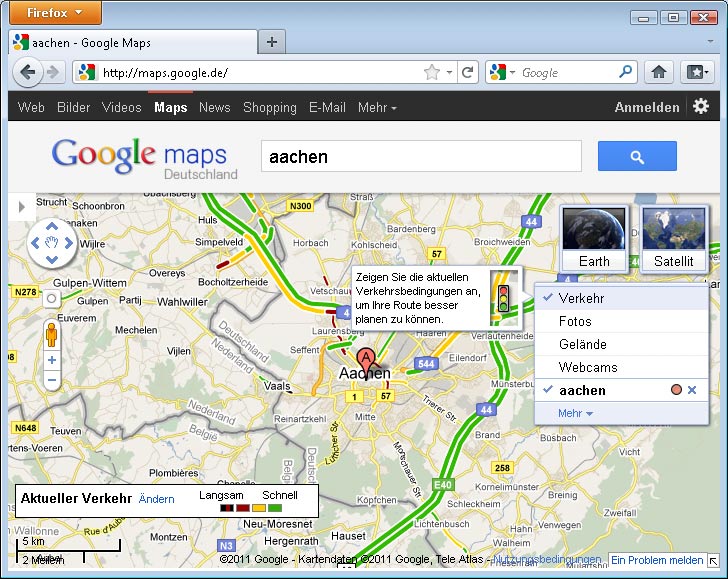Viewport: 728px width, 579px height.
Task: Click the URL address field
Action: [x=260, y=72]
